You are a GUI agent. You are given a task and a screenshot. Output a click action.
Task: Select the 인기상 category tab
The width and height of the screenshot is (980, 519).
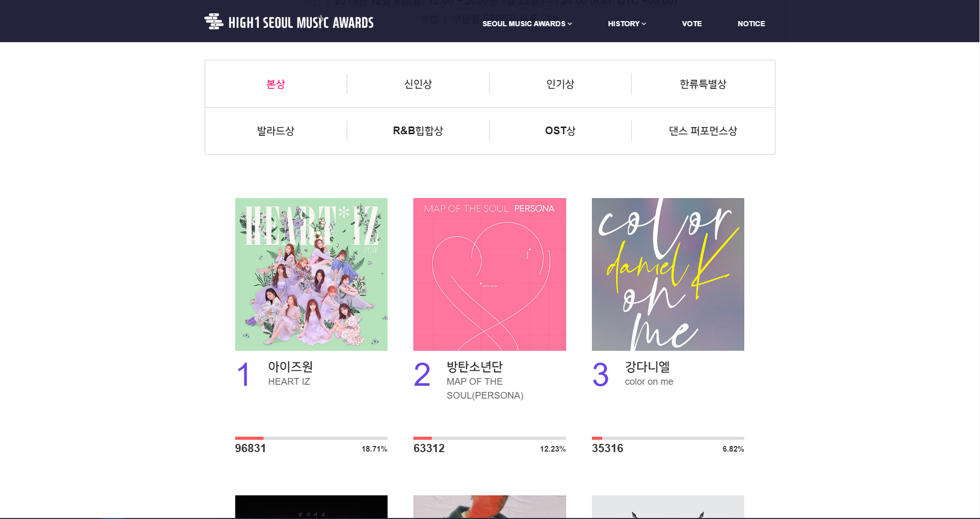560,84
